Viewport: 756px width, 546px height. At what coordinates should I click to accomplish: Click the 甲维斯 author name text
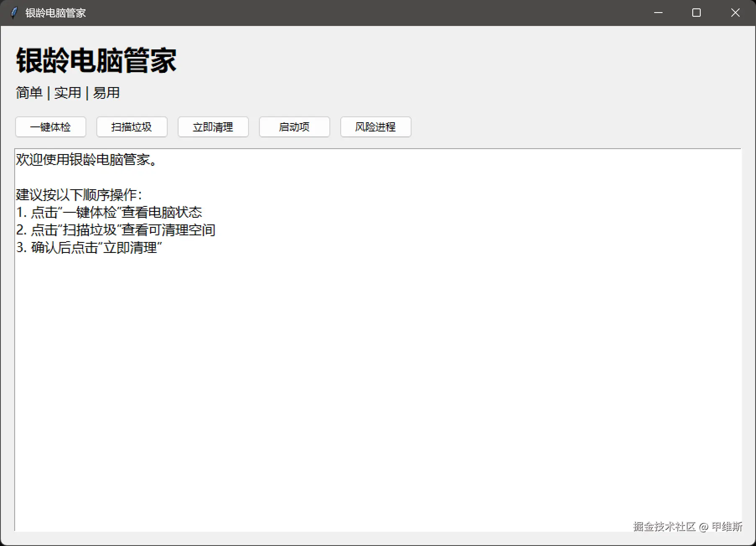pyautogui.click(x=728, y=527)
